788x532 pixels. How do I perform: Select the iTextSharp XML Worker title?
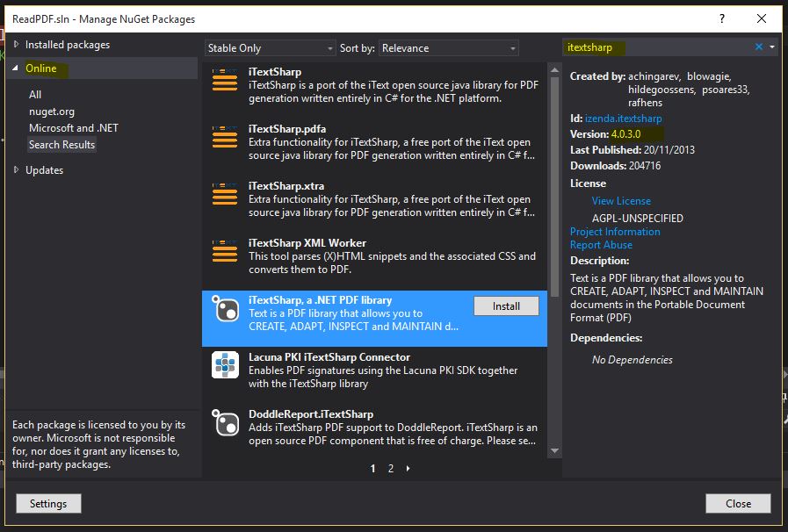(x=307, y=242)
